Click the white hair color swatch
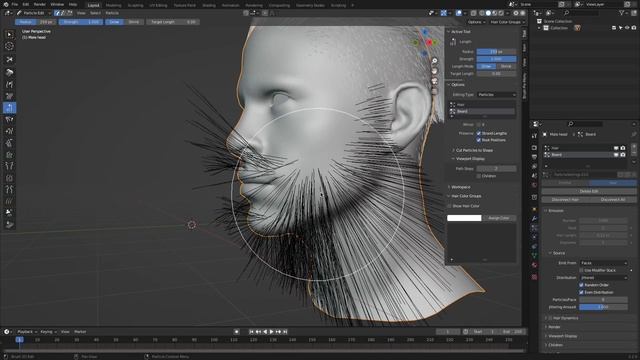This screenshot has width=640, height=360. pos(464,218)
